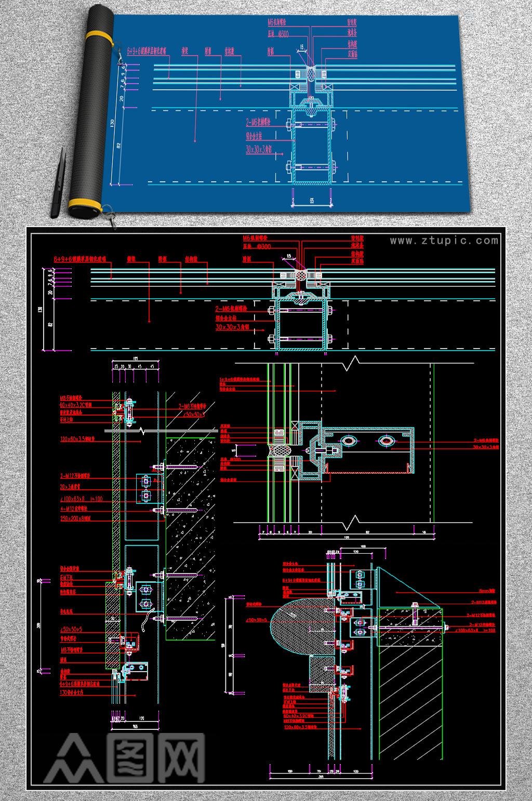Click the '65' dimension on the blue blueprint

pos(312,201)
